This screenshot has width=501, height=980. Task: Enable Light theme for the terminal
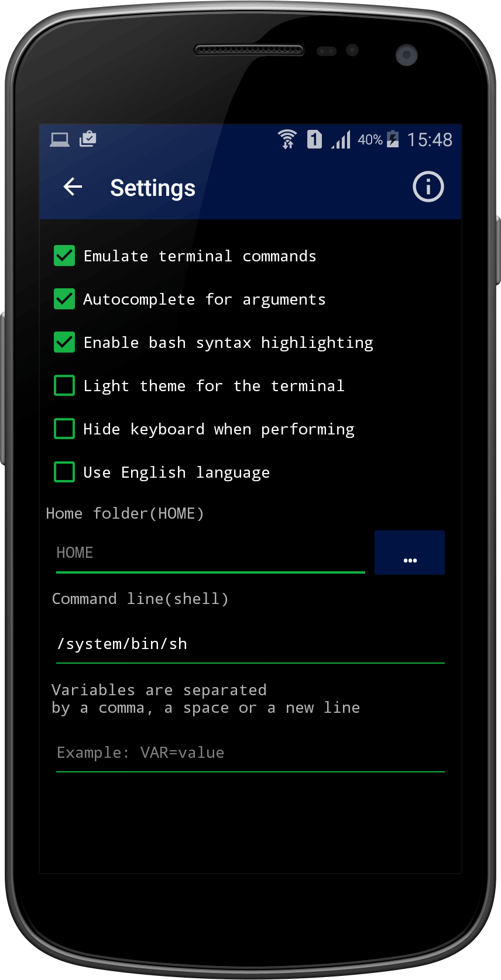coord(64,386)
